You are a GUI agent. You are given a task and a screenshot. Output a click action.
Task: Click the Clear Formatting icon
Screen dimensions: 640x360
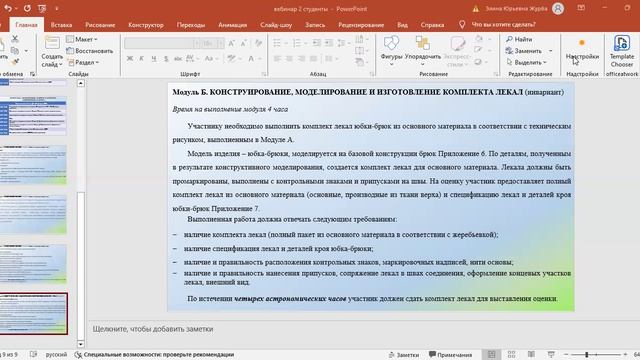(258, 43)
